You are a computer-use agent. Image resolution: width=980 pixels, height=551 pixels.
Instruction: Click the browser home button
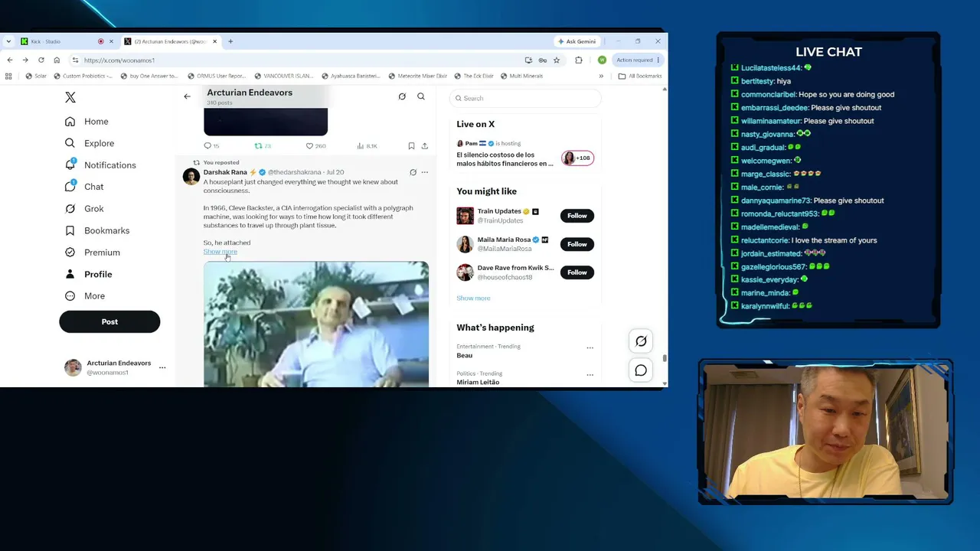coord(57,60)
